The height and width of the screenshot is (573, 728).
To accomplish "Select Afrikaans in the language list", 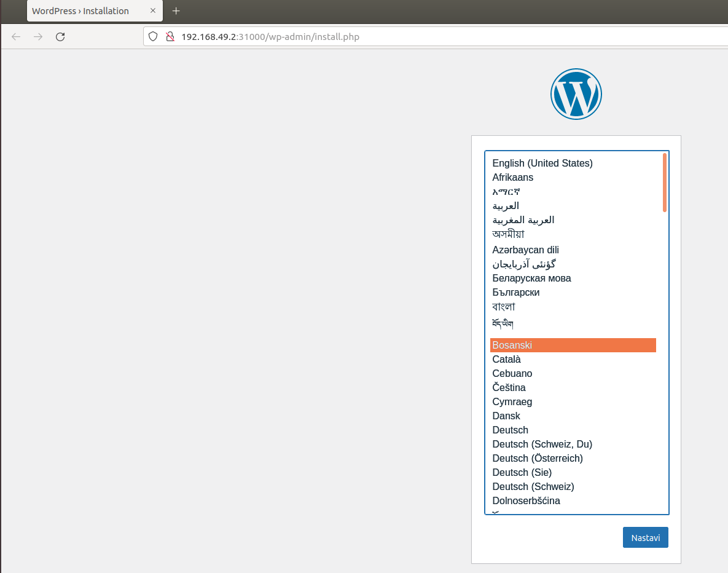I will [573, 178].
